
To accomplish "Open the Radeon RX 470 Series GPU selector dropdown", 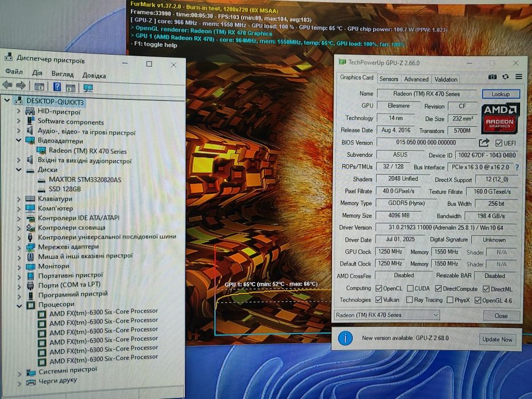I will 387,315.
